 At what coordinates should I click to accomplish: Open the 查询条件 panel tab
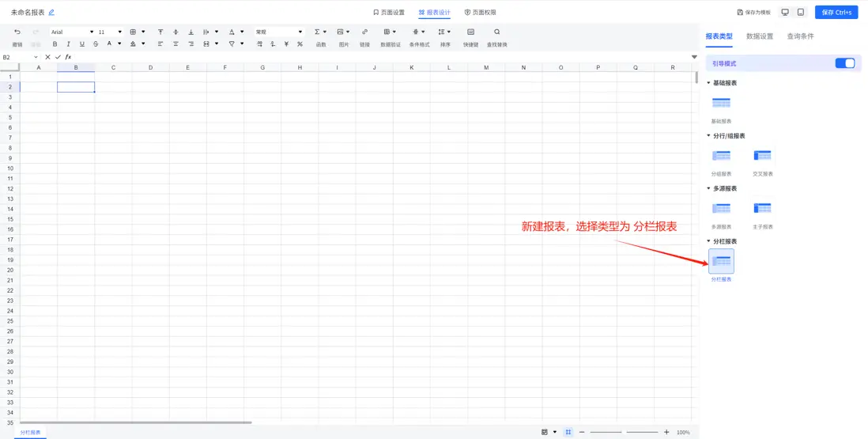(x=801, y=36)
